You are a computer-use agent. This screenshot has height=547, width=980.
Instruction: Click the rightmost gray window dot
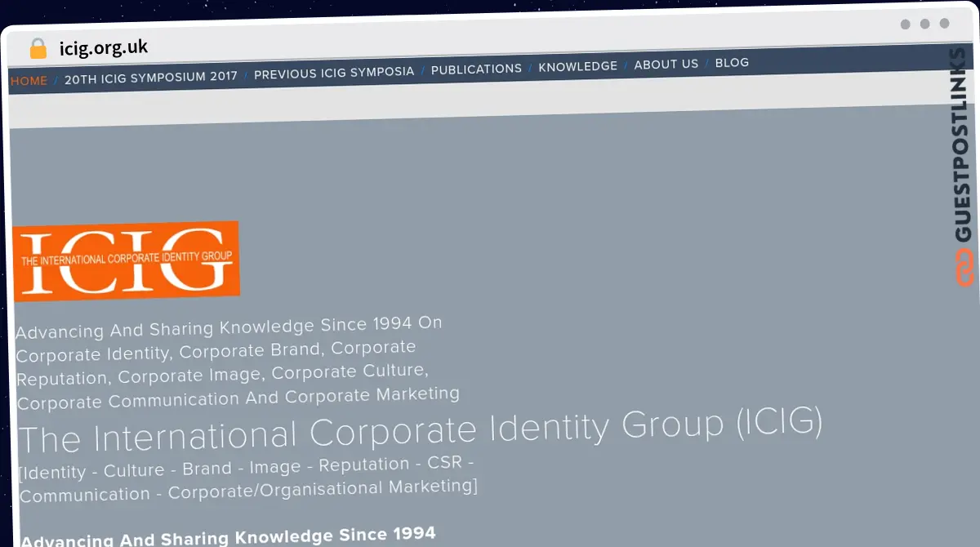(x=944, y=24)
